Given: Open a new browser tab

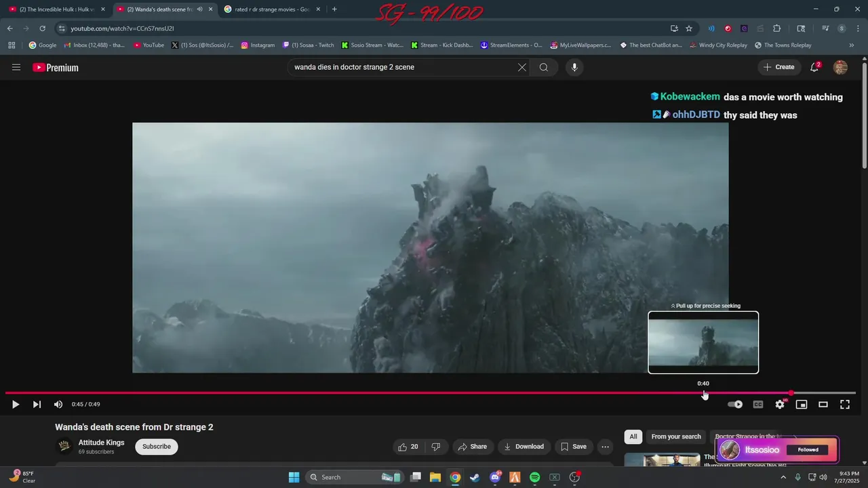Looking at the screenshot, I should [x=334, y=9].
